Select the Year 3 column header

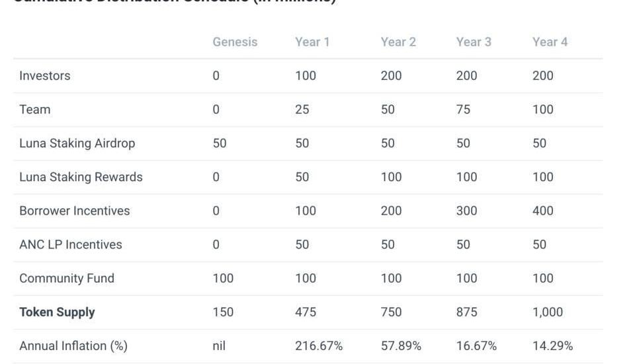pyautogui.click(x=474, y=42)
